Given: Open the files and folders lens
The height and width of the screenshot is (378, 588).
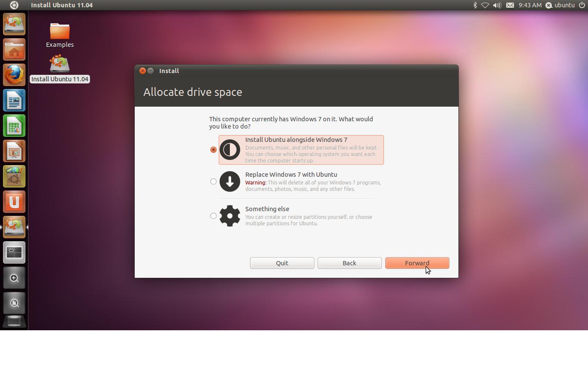Looking at the screenshot, I should coord(14,303).
